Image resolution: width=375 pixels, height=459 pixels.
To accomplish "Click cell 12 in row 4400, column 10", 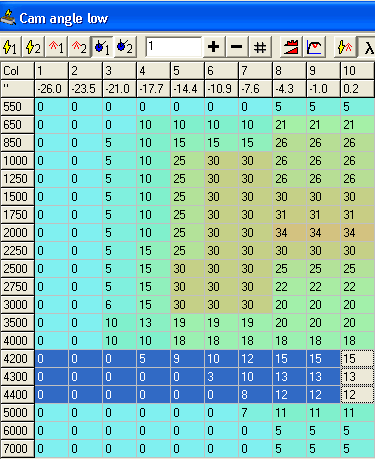I will click(358, 395).
